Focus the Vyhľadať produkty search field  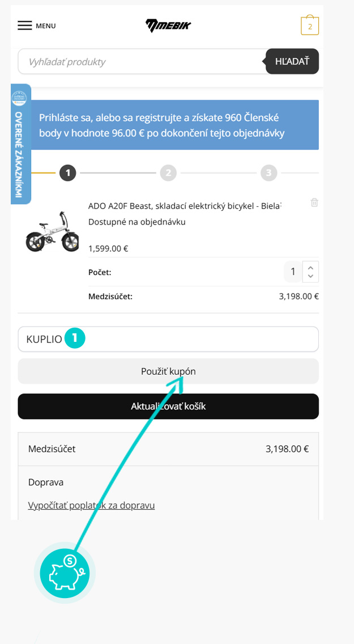[142, 62]
